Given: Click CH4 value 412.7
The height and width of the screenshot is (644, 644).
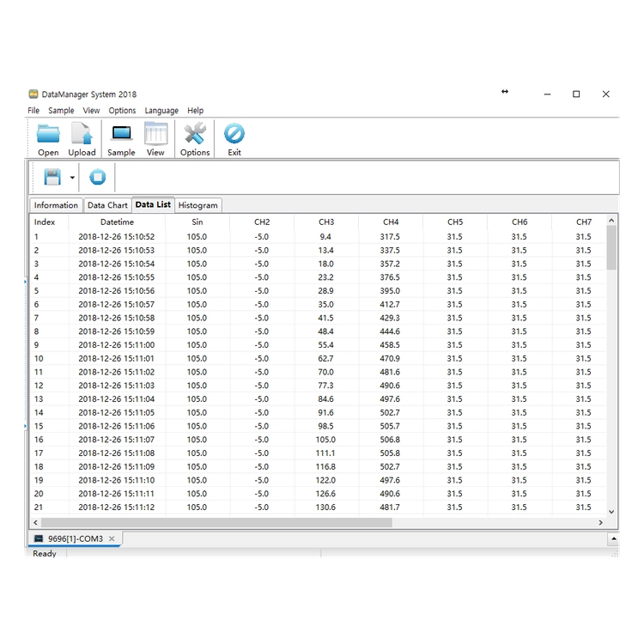Looking at the screenshot, I should click(390, 304).
